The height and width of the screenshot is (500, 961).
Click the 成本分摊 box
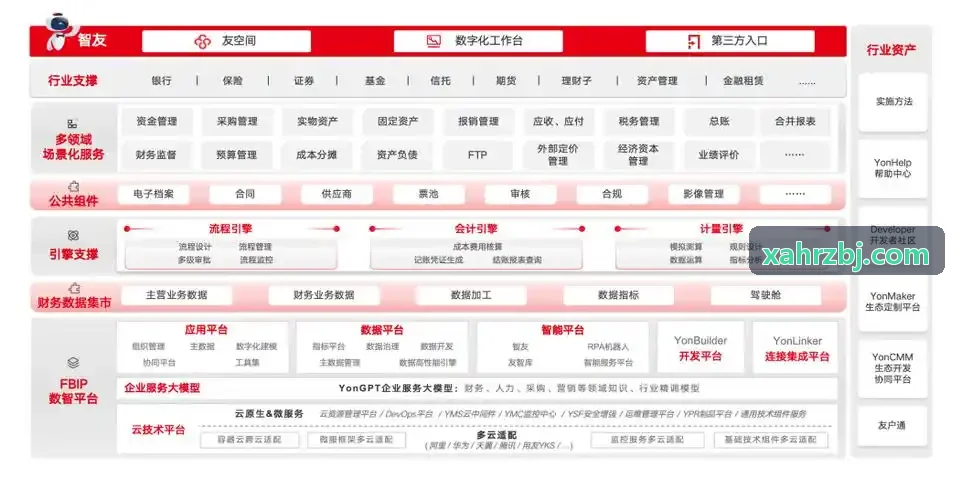[317, 155]
